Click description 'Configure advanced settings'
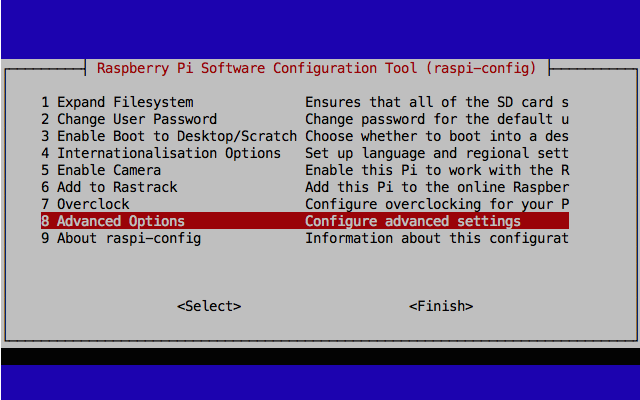Image resolution: width=640 pixels, height=400 pixels. [x=413, y=221]
